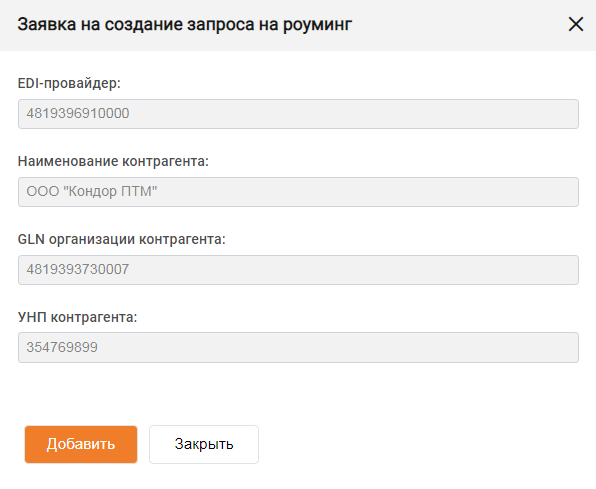Click the orange Добавить button

click(81, 444)
